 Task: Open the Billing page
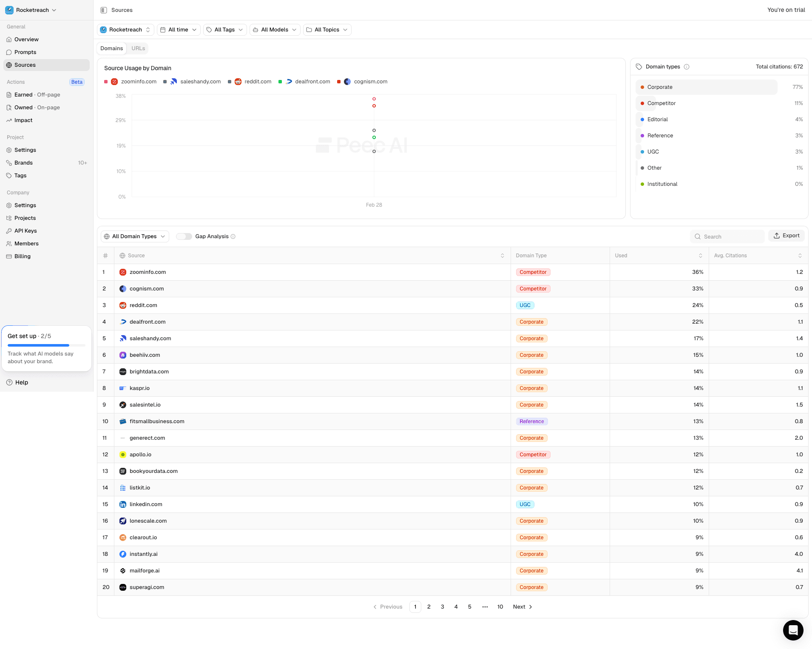pyautogui.click(x=23, y=256)
